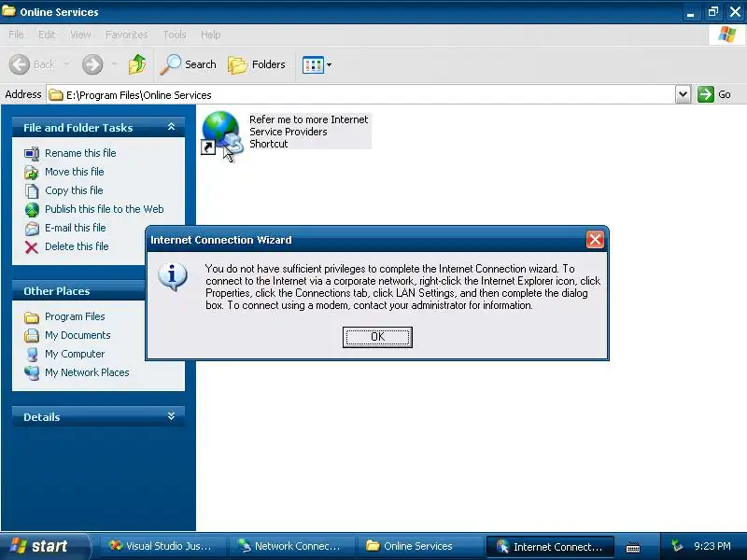Screen dimensions: 747x560
Task: Click the Move this file icon
Action: click(32, 173)
